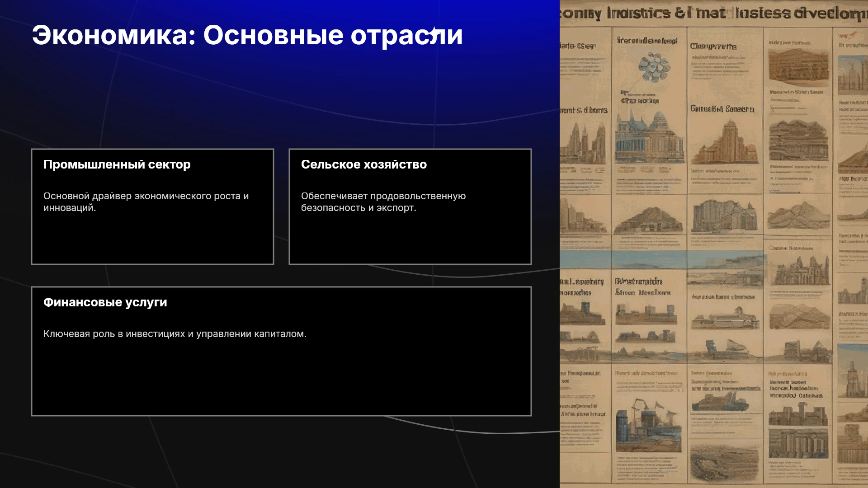Select the 'Обеспечивает продовольственную безопасность' description text
The width and height of the screenshot is (868, 488).
coord(383,202)
